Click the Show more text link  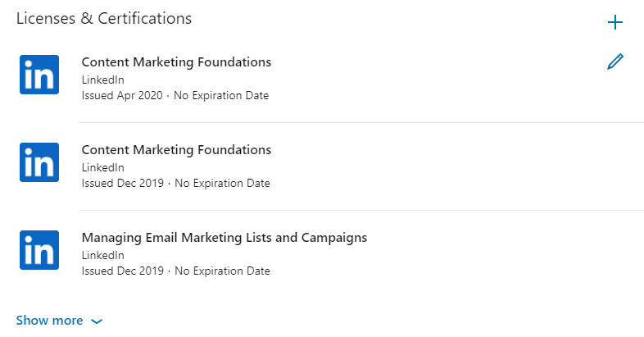[x=50, y=321]
